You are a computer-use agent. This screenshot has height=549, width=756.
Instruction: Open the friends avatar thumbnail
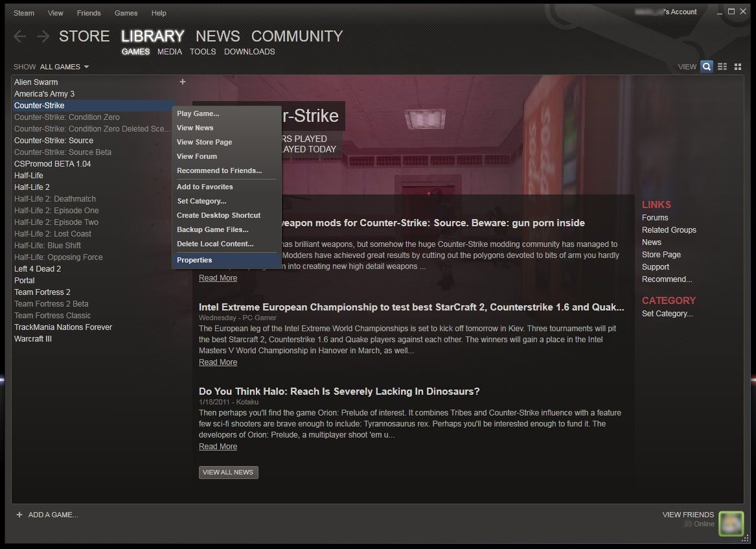click(x=731, y=524)
